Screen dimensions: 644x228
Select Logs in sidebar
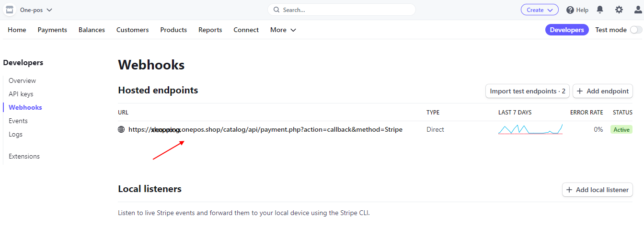pyautogui.click(x=15, y=134)
